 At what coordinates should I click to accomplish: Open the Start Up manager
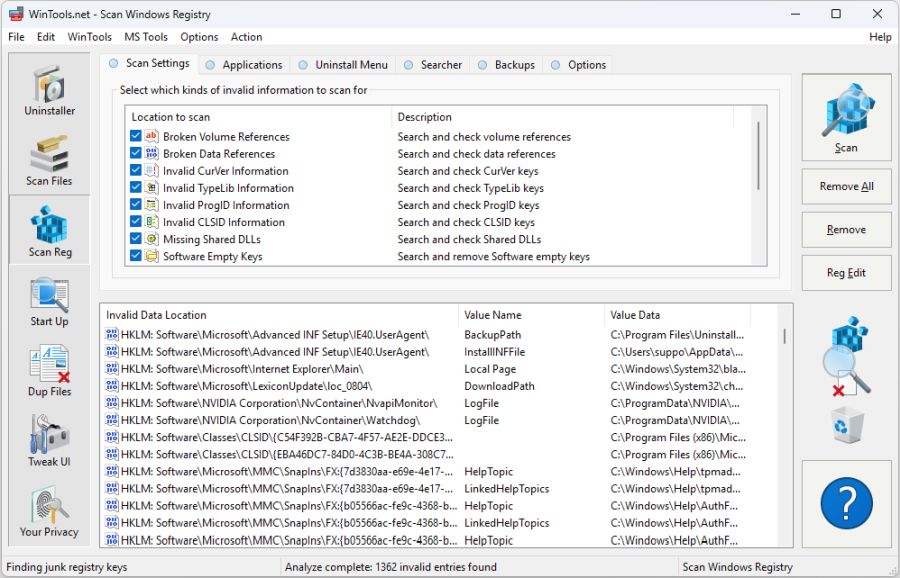click(48, 300)
